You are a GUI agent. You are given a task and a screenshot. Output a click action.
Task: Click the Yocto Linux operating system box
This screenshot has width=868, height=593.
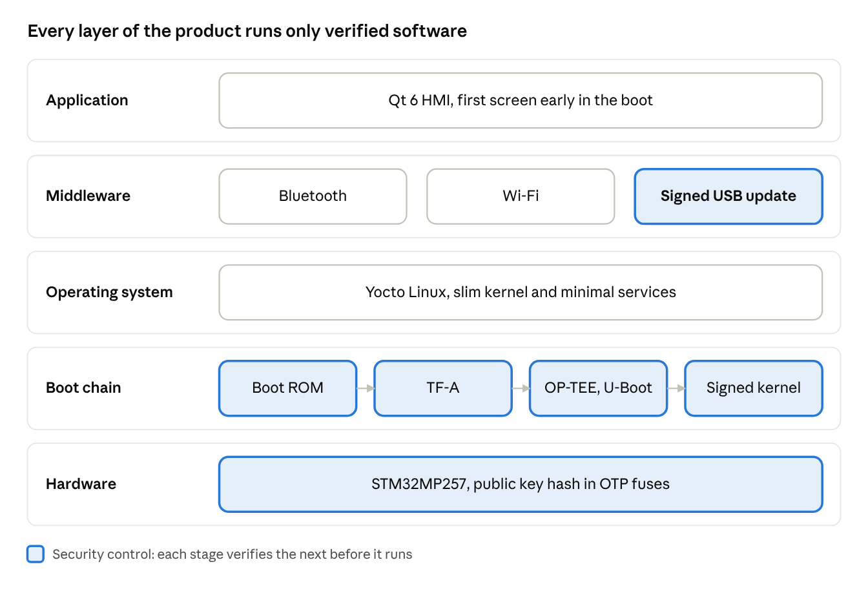click(521, 293)
